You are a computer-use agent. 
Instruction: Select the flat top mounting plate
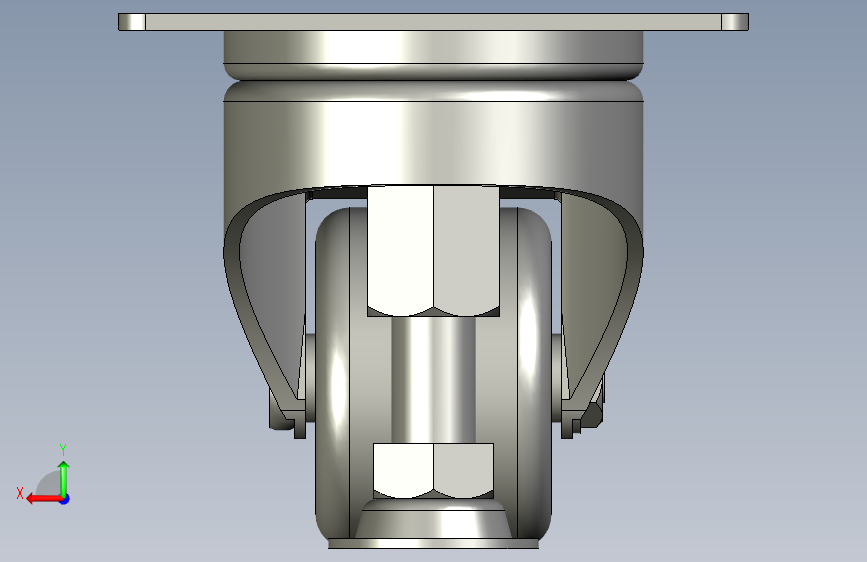[x=433, y=22]
